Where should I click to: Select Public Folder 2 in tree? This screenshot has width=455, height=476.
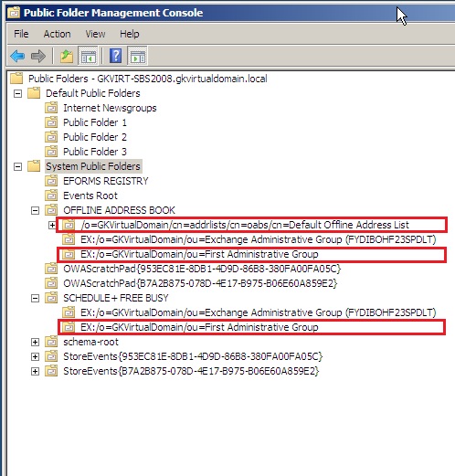(95, 137)
